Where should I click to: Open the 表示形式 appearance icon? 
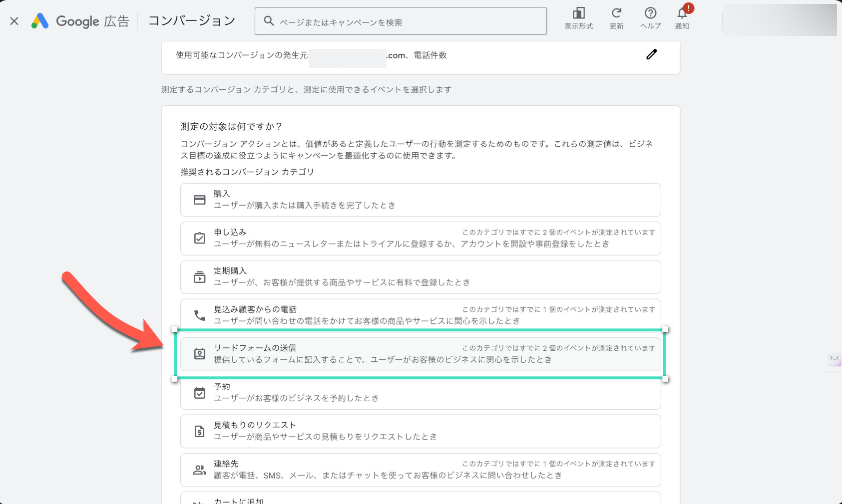578,13
